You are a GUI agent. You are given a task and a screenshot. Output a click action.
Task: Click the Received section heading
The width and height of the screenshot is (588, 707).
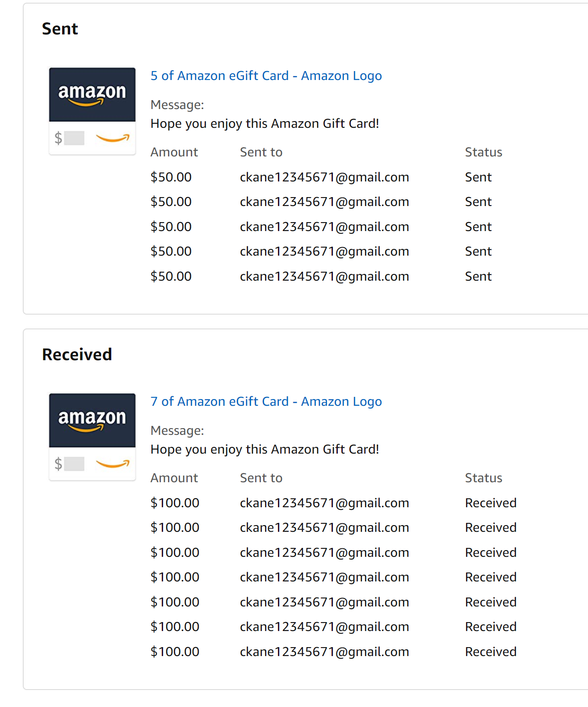pyautogui.click(x=77, y=355)
